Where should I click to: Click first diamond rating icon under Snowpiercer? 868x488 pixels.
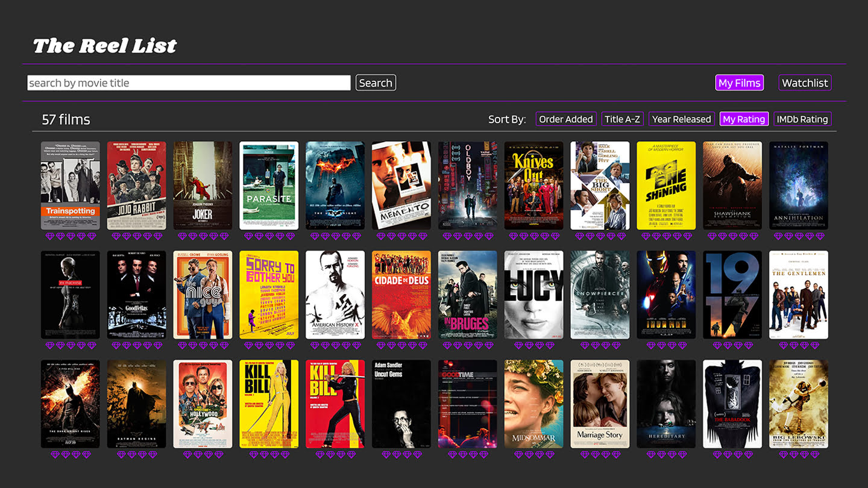point(585,345)
